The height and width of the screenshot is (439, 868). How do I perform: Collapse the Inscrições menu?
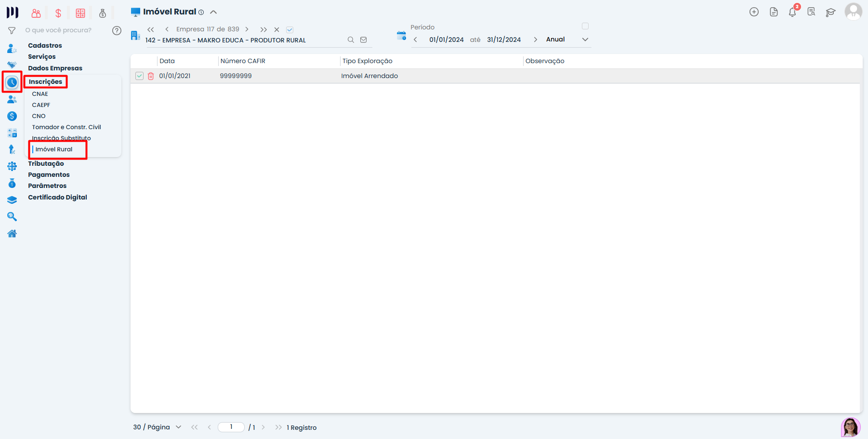click(x=45, y=82)
